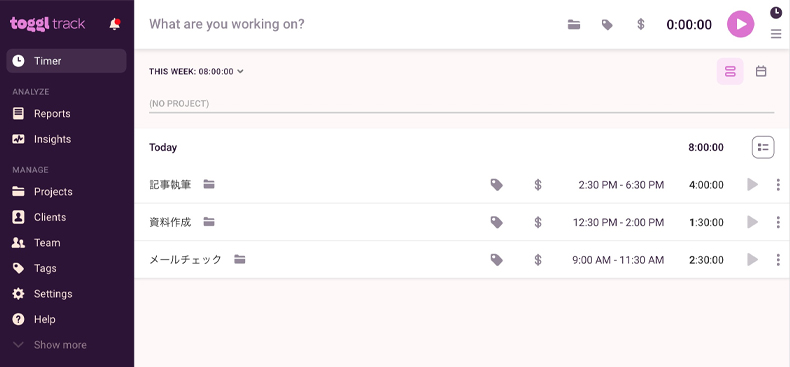The image size is (790, 367).
Task: Expand THIS WEEK total dropdown
Action: (x=196, y=72)
